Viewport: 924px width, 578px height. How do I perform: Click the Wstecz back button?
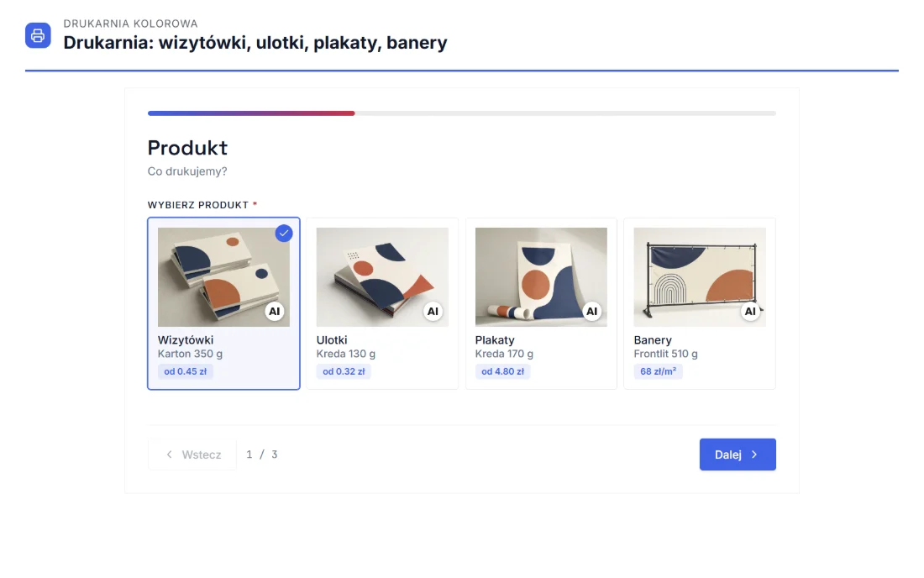tap(192, 455)
